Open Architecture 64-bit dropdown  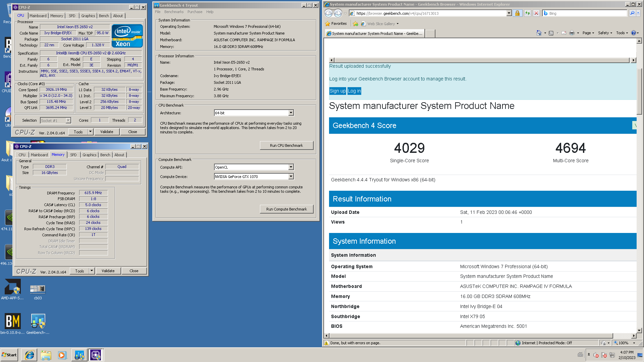pos(291,113)
